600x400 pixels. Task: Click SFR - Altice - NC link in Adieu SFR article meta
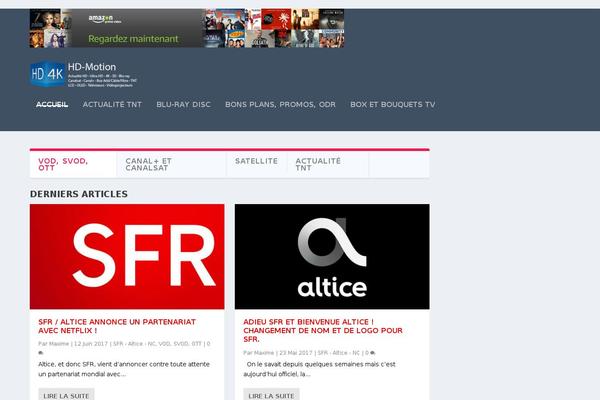[339, 353]
